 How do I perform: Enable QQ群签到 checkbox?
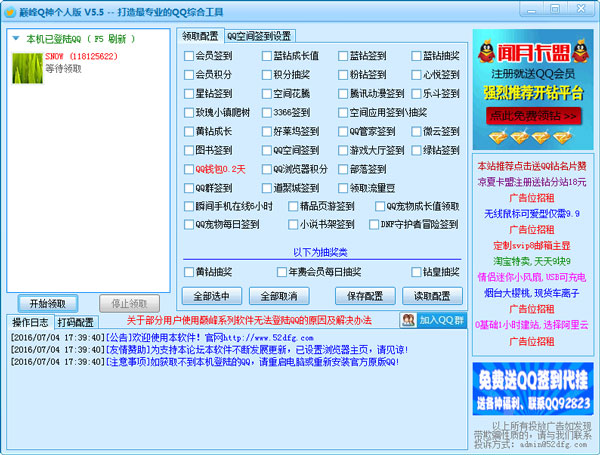pyautogui.click(x=189, y=188)
